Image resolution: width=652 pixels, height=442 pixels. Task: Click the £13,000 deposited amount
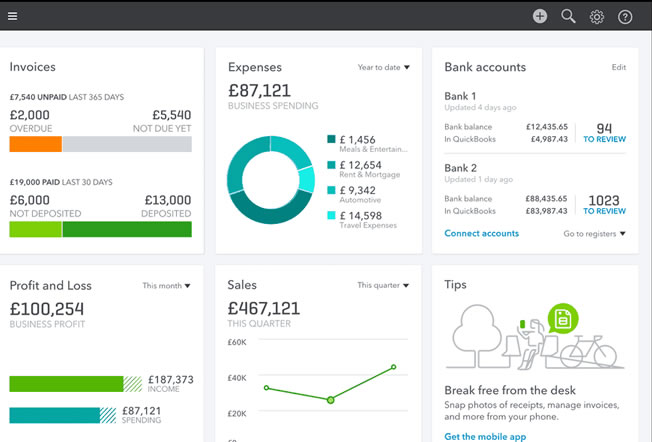(168, 200)
